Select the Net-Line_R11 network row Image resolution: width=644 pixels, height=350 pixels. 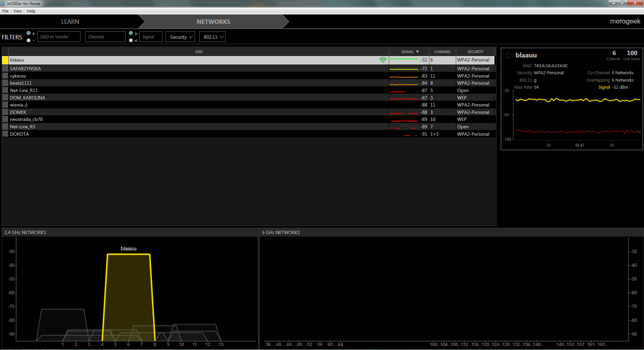[249, 90]
